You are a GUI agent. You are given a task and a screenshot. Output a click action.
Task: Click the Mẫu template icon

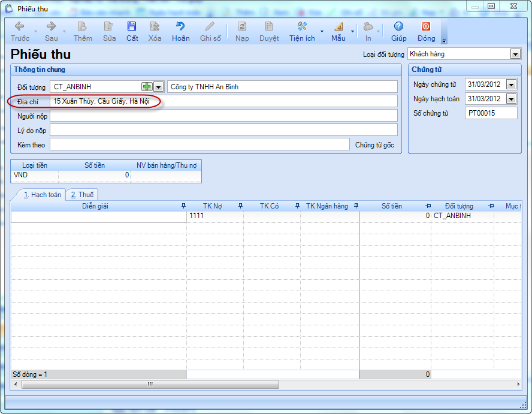(338, 27)
